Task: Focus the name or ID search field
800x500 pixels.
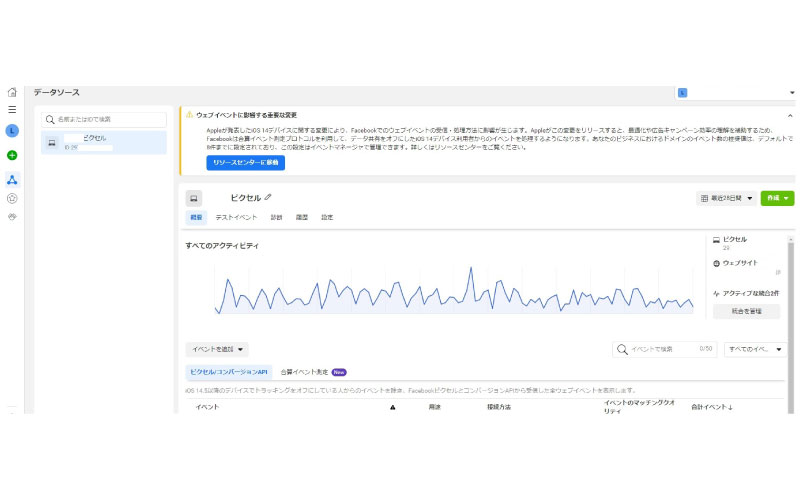Action: 104,120
